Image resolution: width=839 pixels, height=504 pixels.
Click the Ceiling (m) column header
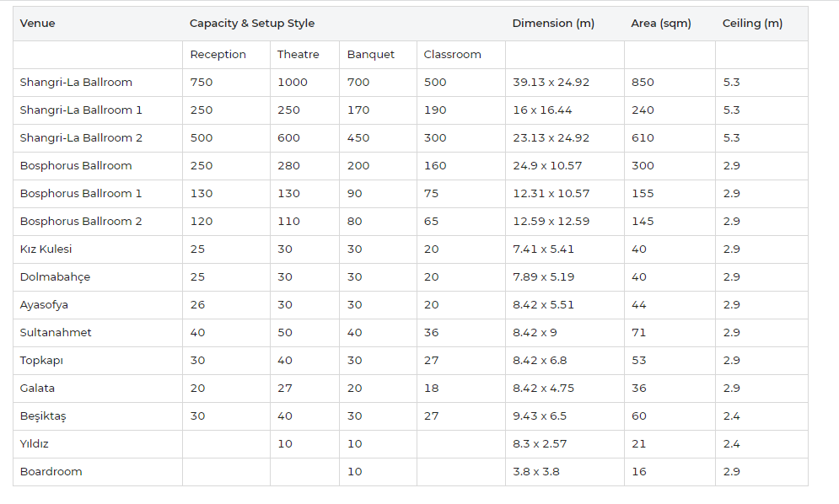(752, 24)
